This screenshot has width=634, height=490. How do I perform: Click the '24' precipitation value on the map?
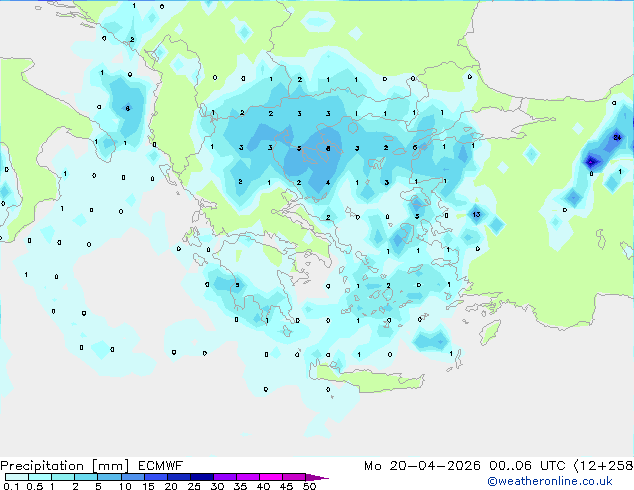click(617, 137)
